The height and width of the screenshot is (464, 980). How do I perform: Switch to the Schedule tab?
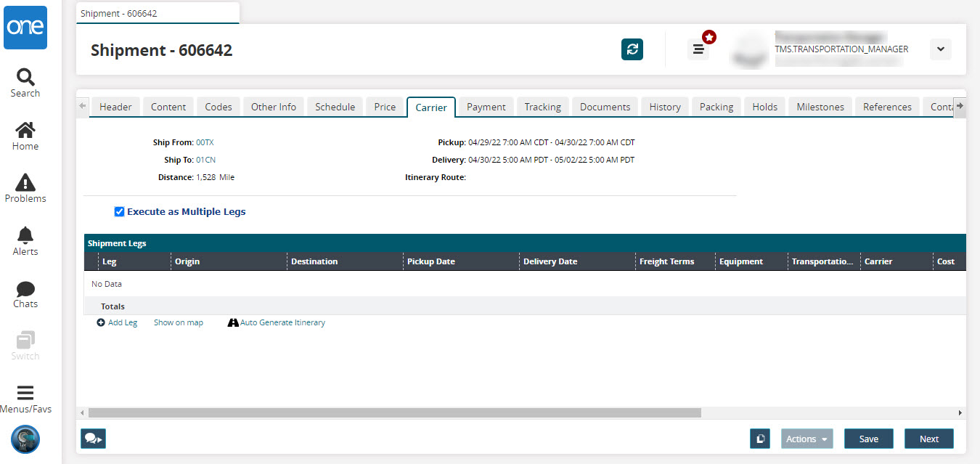pyautogui.click(x=335, y=107)
